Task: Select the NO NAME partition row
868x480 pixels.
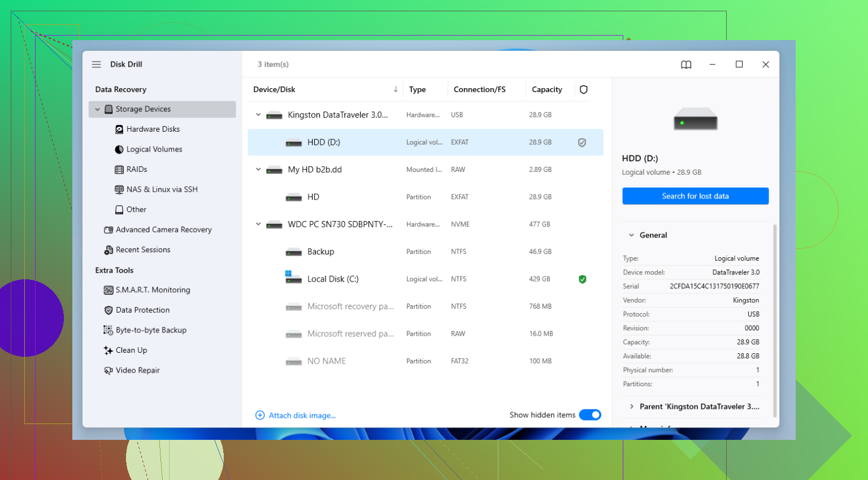Action: pos(426,361)
